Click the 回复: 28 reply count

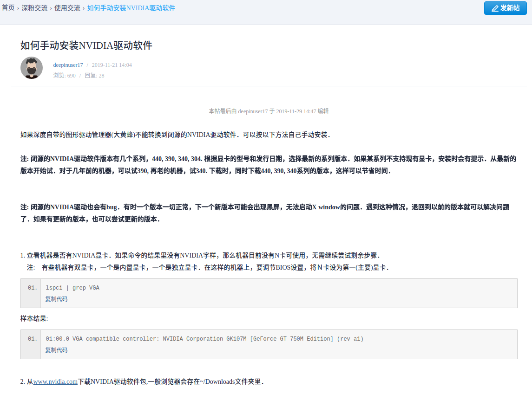coord(94,76)
